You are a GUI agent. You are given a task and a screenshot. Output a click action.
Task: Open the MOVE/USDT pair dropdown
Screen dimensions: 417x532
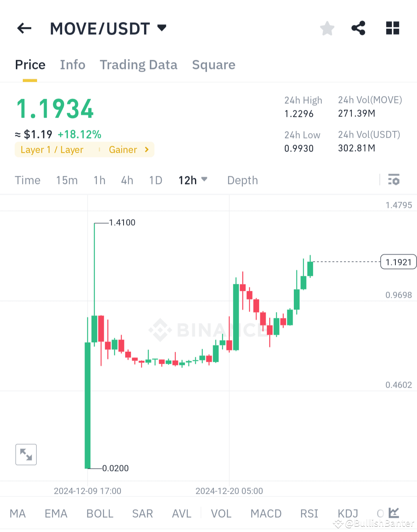tap(162, 27)
